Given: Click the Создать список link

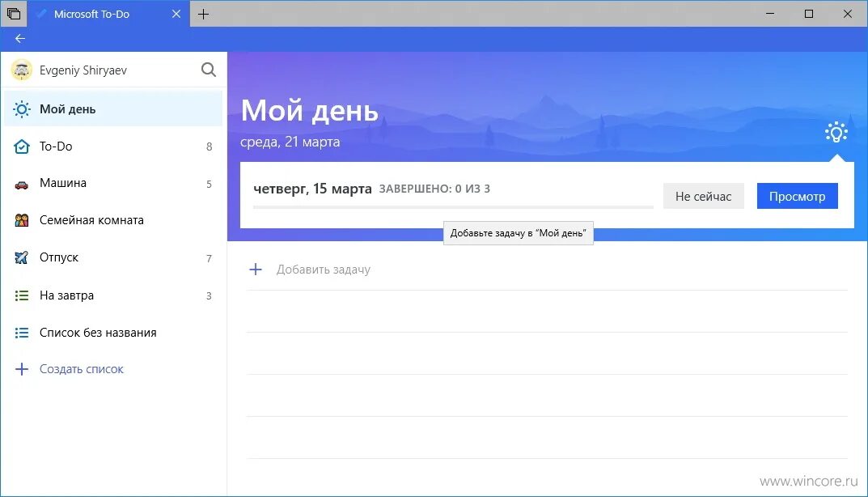Looking at the screenshot, I should pos(82,369).
